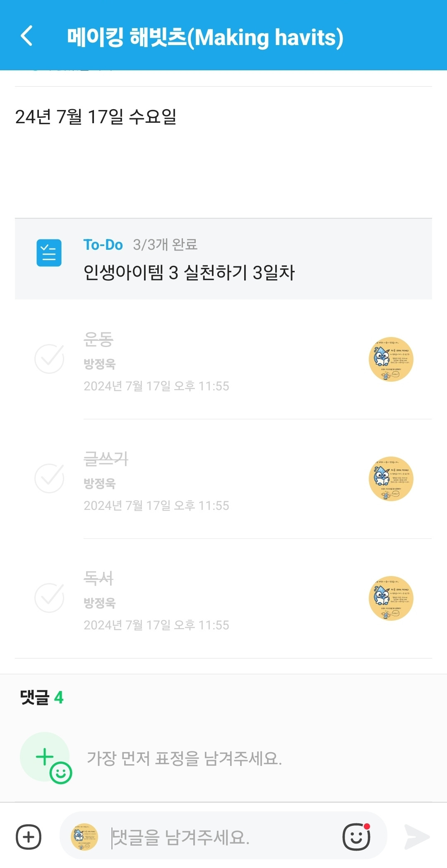View assignee avatar for 글쓰기 task
447x868 pixels.
coord(391,478)
